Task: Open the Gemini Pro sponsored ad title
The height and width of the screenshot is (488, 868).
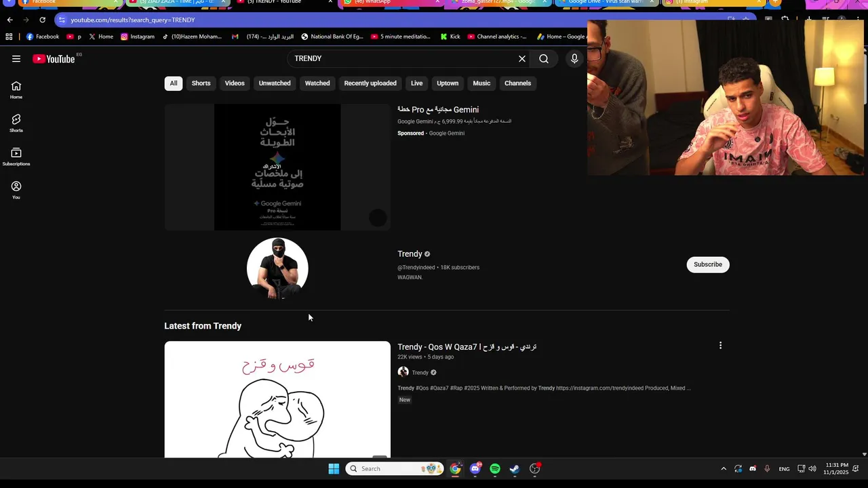Action: point(438,110)
